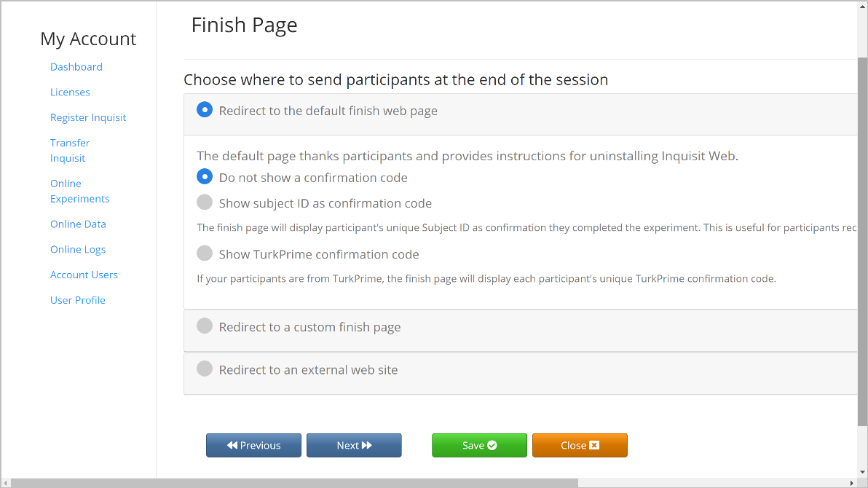This screenshot has width=868, height=488.
Task: Select 'Show subject ID as confirmation code'
Action: point(205,202)
